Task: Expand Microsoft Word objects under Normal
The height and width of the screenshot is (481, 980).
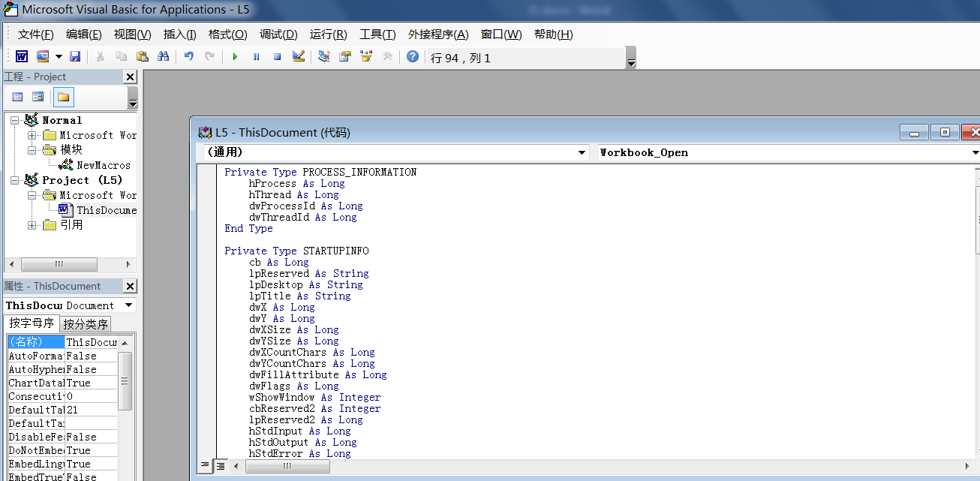Action: click(x=32, y=135)
